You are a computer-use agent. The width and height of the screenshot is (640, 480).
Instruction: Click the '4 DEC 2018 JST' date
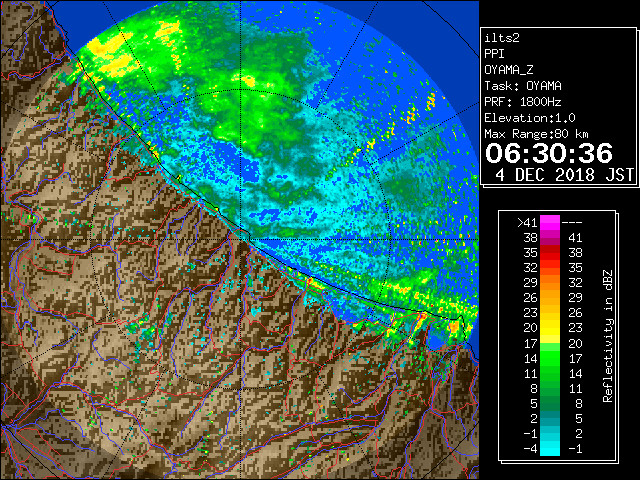point(564,175)
